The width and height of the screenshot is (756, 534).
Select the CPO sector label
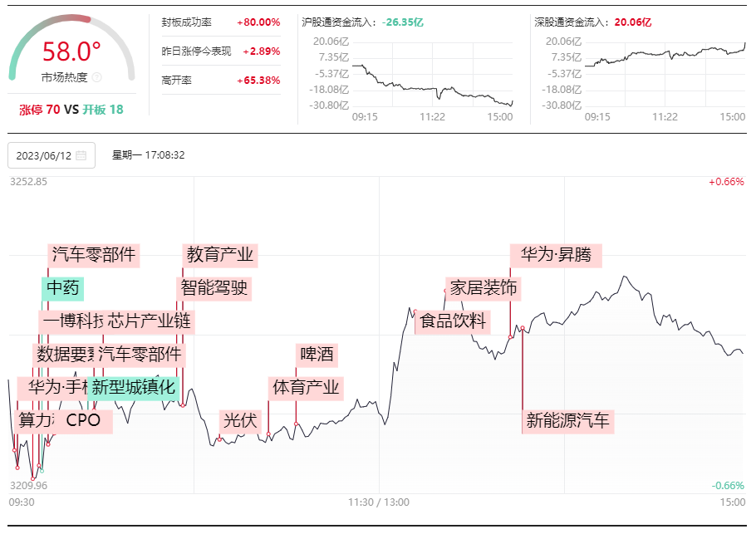83,421
